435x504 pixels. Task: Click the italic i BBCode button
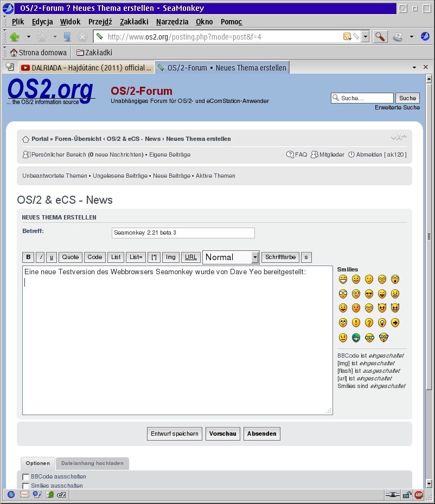[x=41, y=257]
